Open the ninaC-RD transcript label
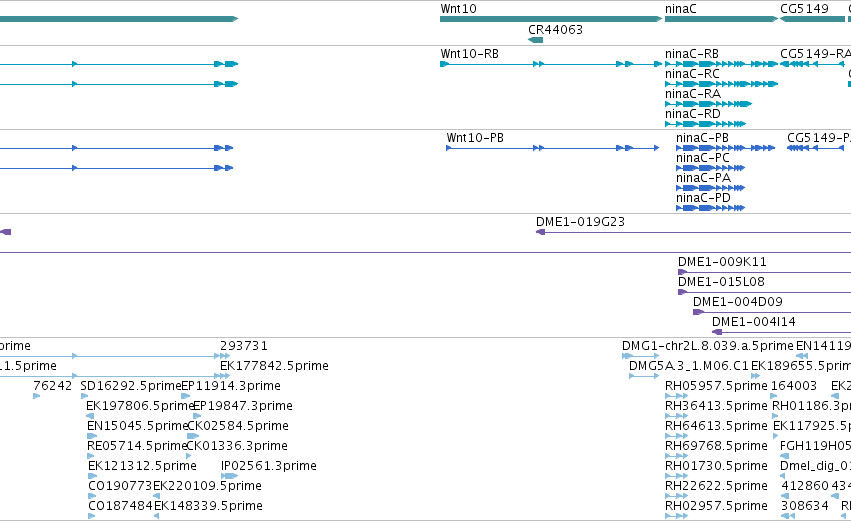851x521 pixels. coord(693,114)
